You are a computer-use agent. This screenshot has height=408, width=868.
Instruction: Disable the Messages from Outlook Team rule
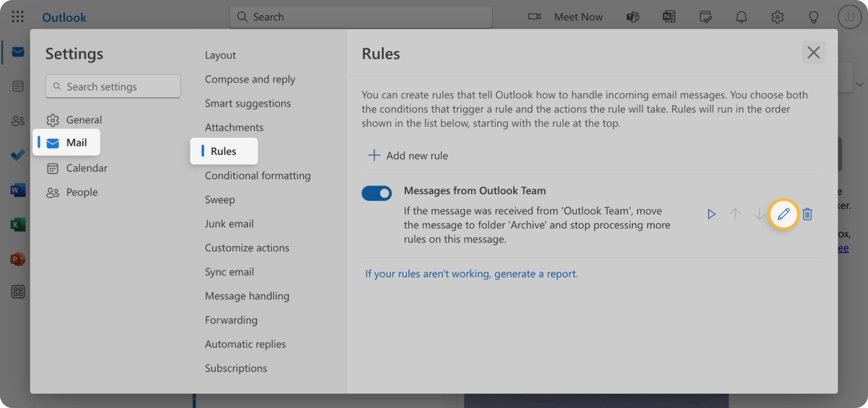[377, 193]
